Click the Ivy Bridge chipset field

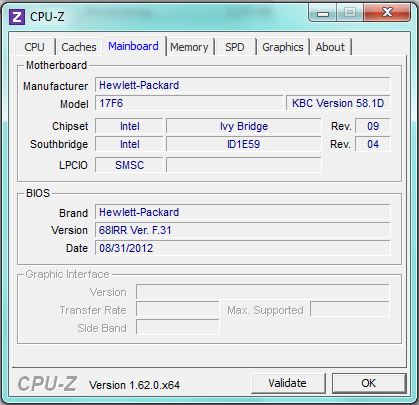(244, 126)
